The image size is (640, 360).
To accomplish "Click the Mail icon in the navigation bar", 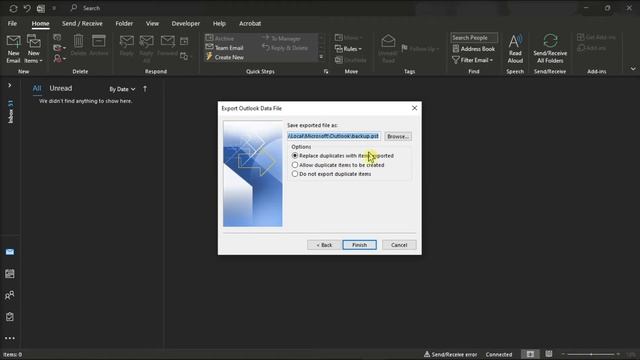I will tap(10, 252).
